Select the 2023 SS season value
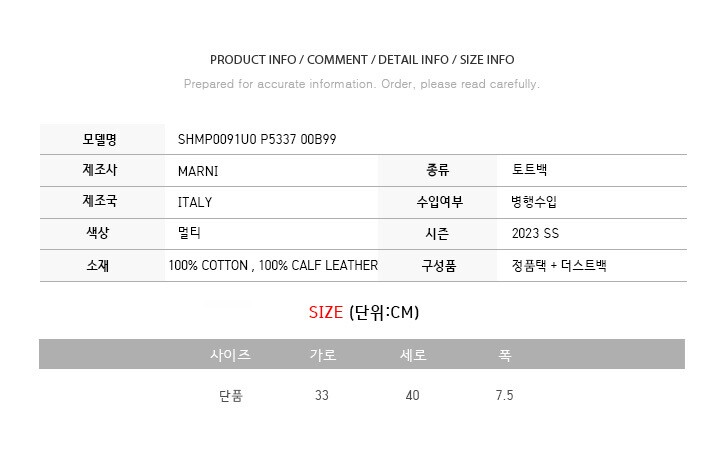 point(537,234)
